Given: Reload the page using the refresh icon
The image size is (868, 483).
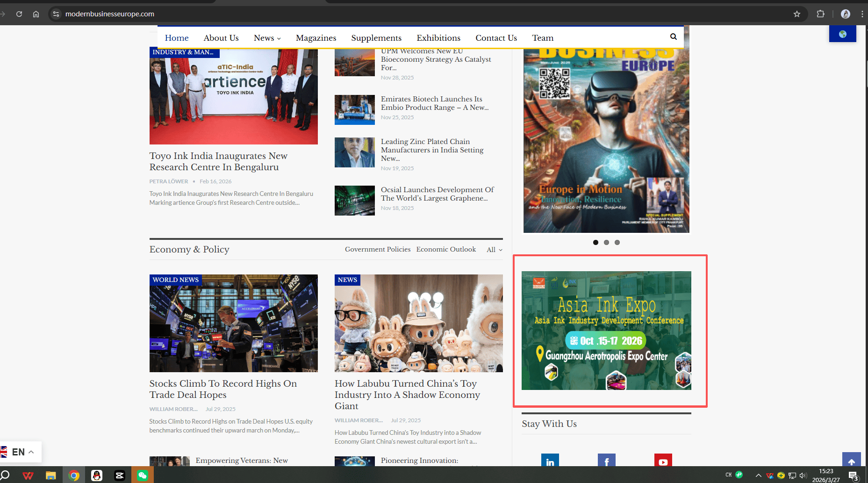Looking at the screenshot, I should (x=19, y=14).
